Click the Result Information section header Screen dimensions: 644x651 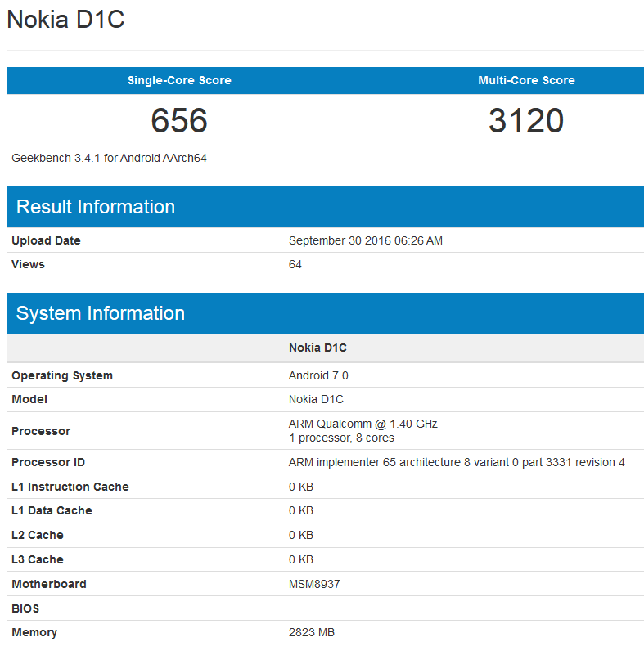pyautogui.click(x=96, y=207)
